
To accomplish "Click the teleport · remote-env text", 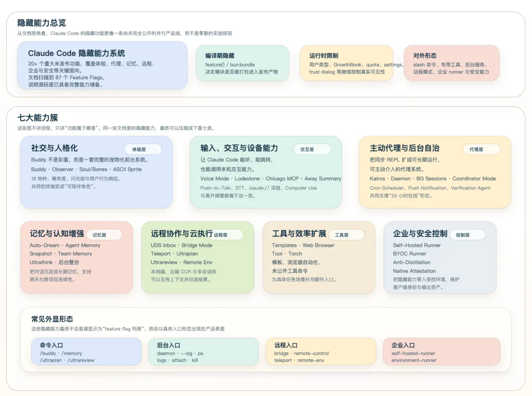I will click(299, 361).
